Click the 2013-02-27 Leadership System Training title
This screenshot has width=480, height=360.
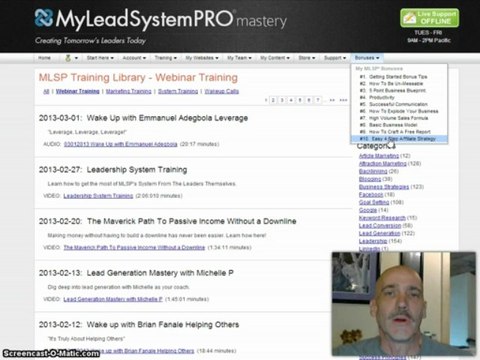(113, 170)
